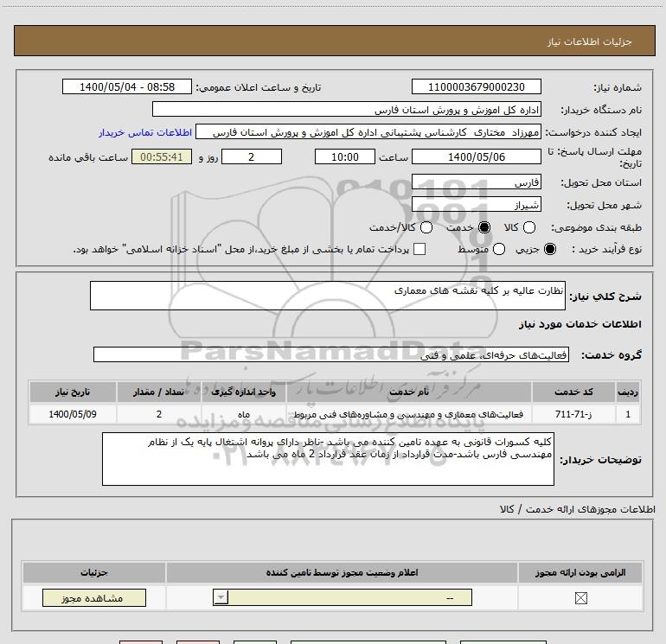Click the اطلاعات خدمات مورد نیاز heading
Screen dimensions: 666x644
[x=580, y=324]
